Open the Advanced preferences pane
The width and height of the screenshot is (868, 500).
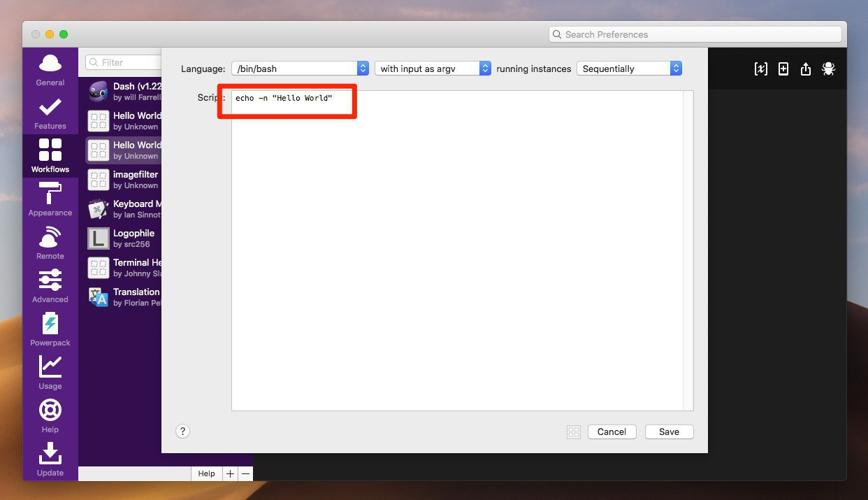[50, 286]
